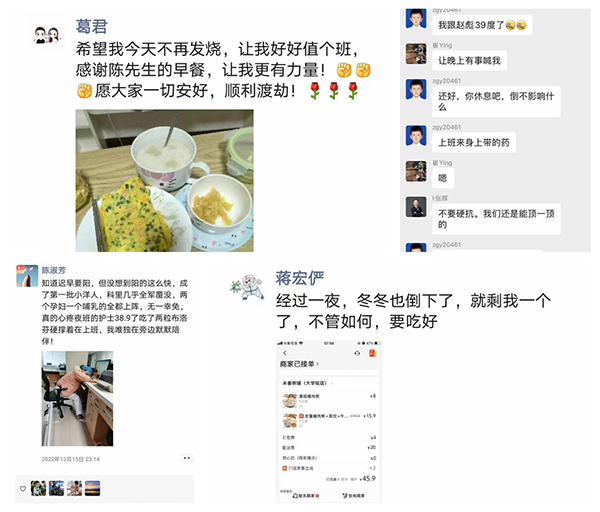Open the food order screenshot image

(x=329, y=421)
